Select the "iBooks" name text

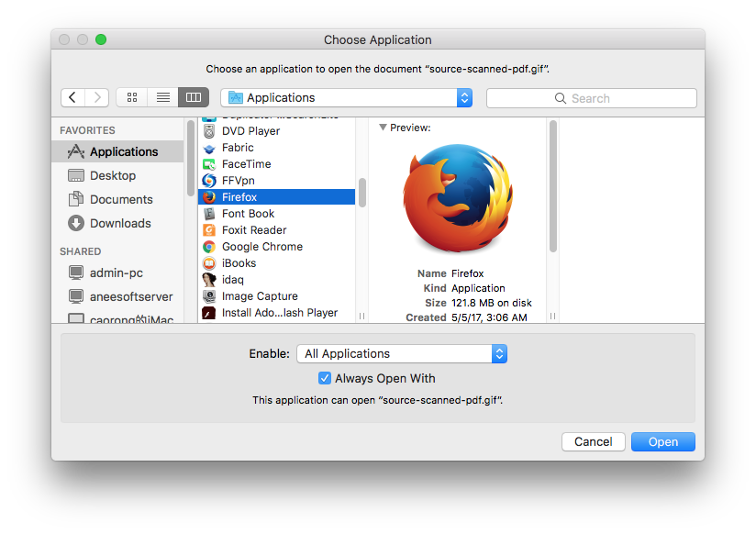[x=239, y=263]
